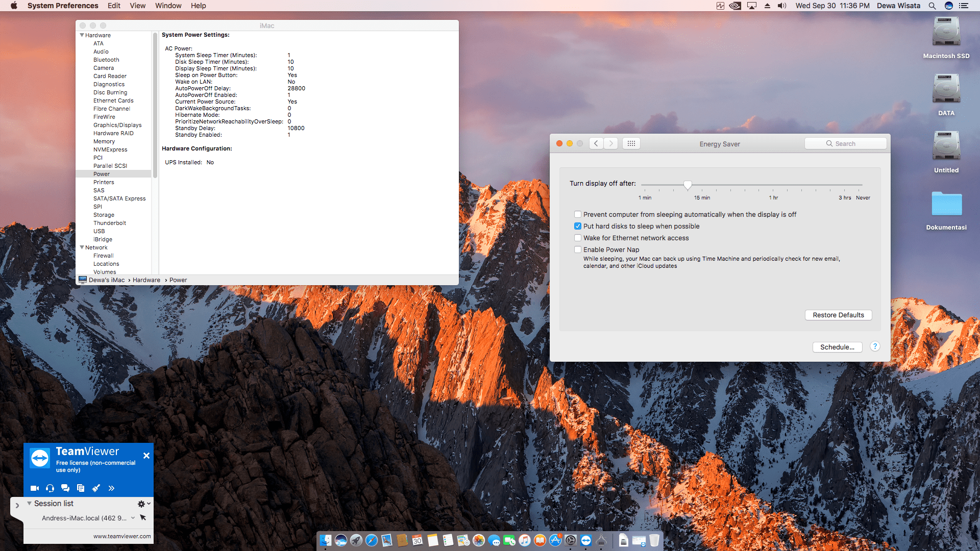Click the NVIDIA menu bar icon
This screenshot has height=551, width=980.
[x=735, y=6]
